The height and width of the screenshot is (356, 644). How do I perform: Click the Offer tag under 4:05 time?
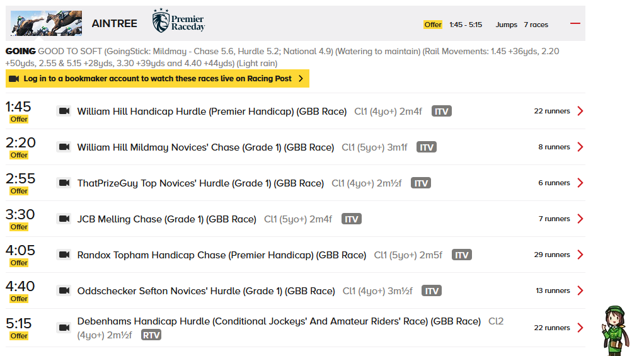[19, 263]
